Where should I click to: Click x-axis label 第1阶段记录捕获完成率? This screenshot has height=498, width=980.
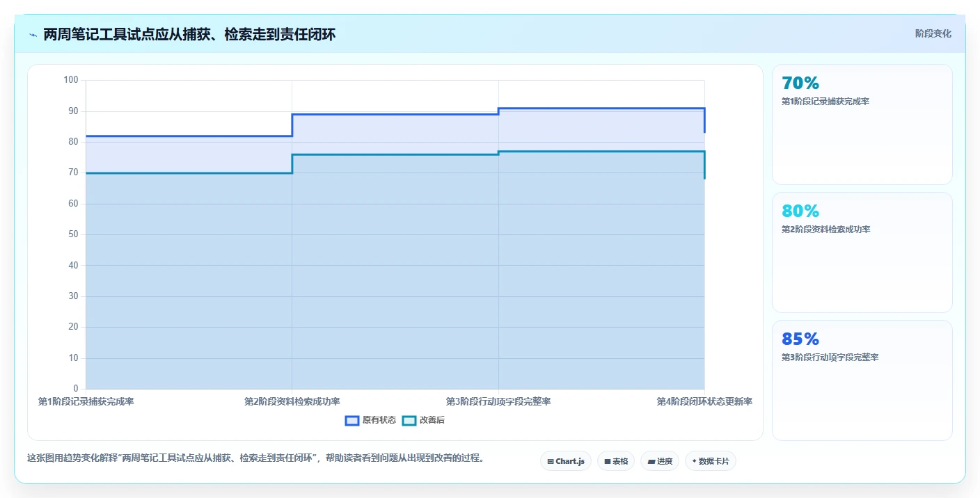click(86, 402)
